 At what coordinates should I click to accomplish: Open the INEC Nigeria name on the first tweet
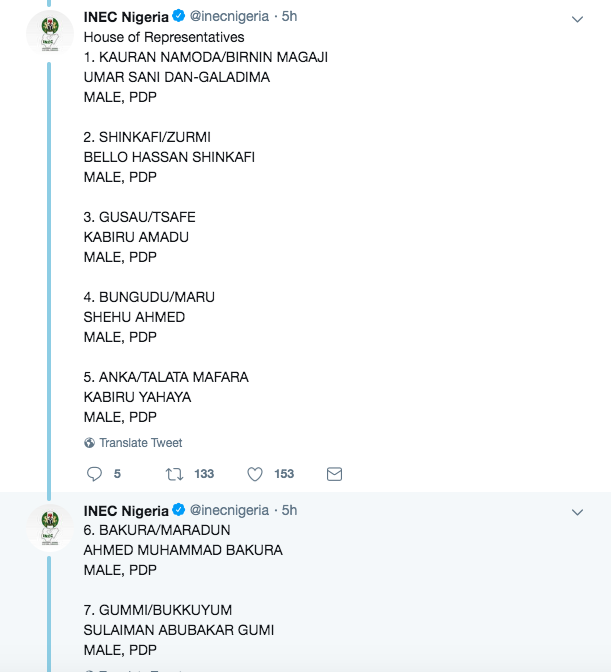[126, 17]
